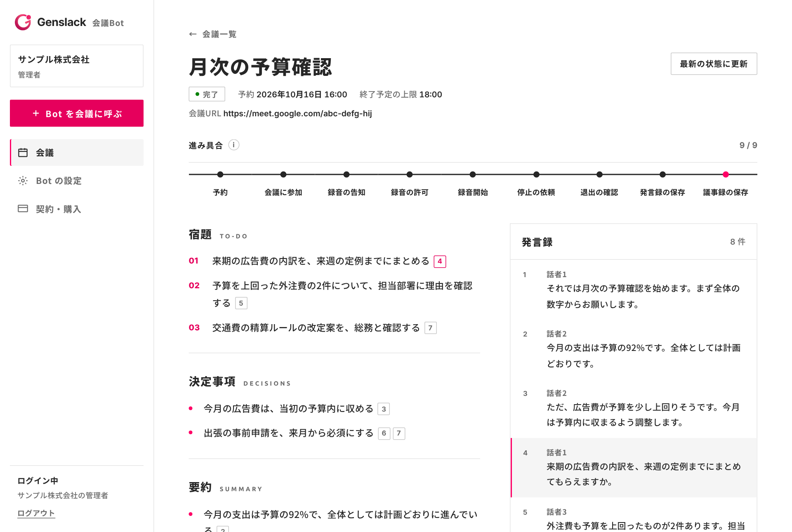Select transcript entry 3 about 広告費
792x532 pixels.
pyautogui.click(x=634, y=408)
